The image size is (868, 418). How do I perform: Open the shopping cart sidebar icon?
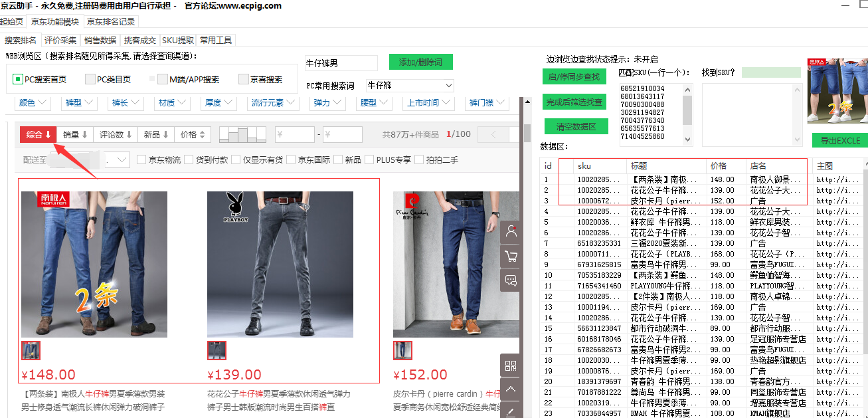(x=511, y=256)
